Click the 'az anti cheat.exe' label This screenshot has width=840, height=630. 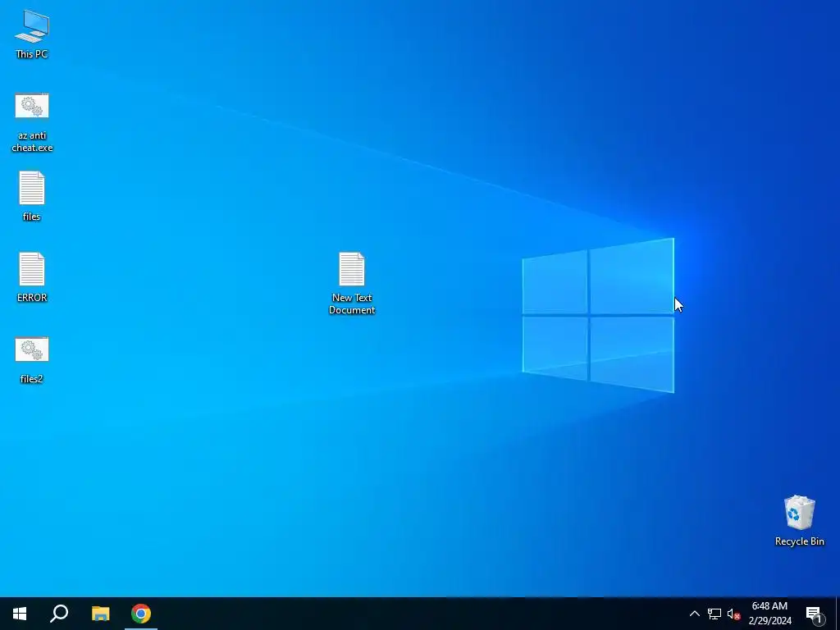pos(32,141)
